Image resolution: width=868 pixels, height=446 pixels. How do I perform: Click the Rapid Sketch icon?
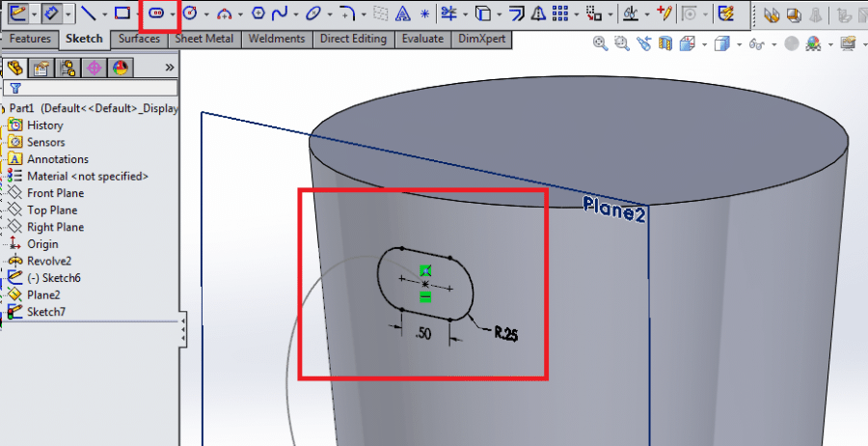[725, 13]
